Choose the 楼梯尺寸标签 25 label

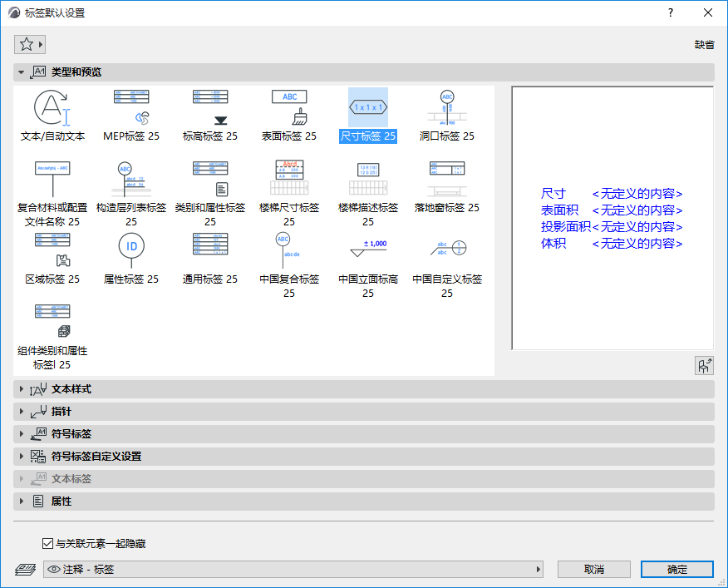[x=289, y=193]
